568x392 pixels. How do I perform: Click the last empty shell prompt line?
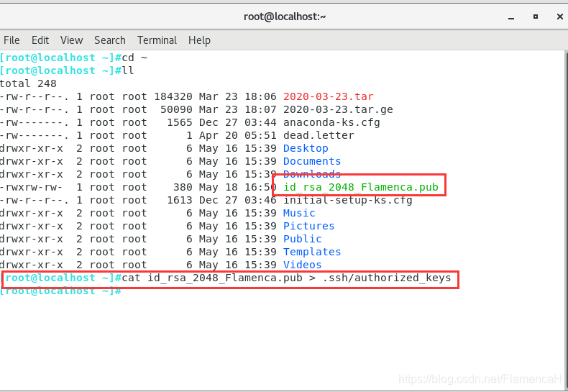[60, 291]
